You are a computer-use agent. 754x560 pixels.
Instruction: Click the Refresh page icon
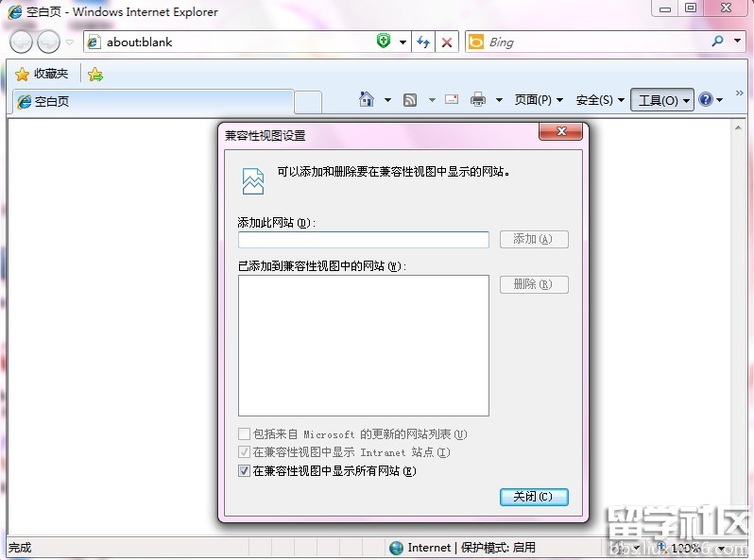[423, 42]
